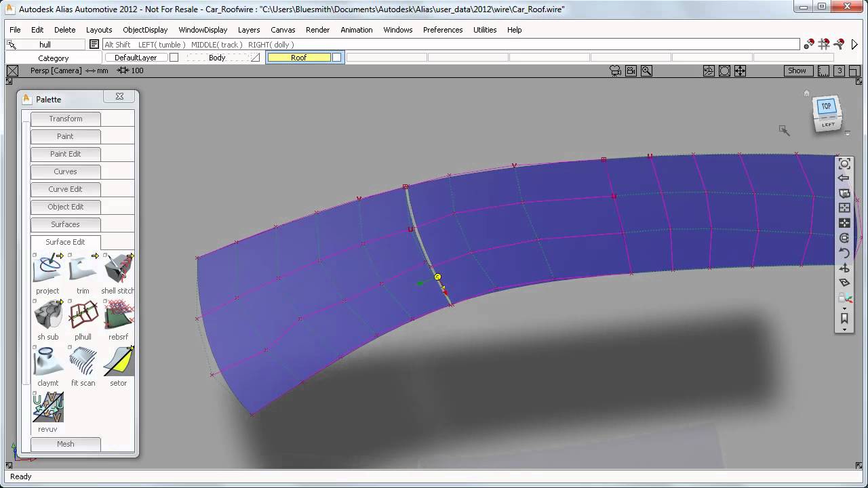Click the bookmark icon in view panel

[x=844, y=318]
